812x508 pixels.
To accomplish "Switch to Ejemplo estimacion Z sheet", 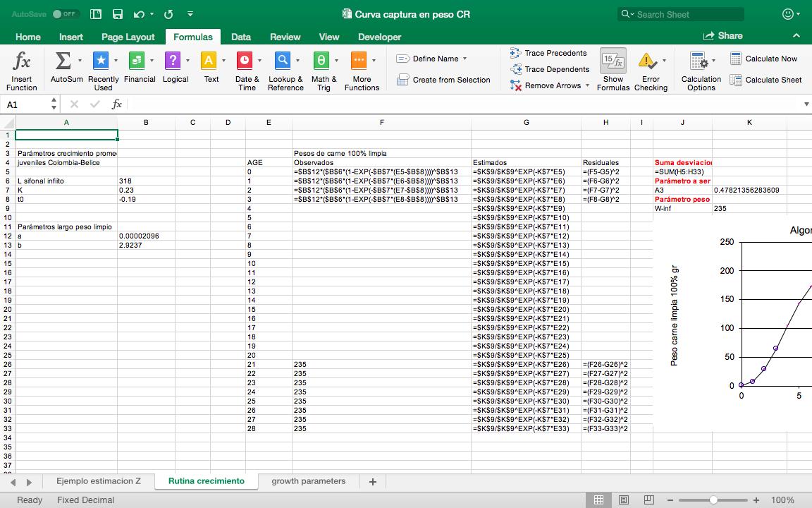I will pos(99,481).
